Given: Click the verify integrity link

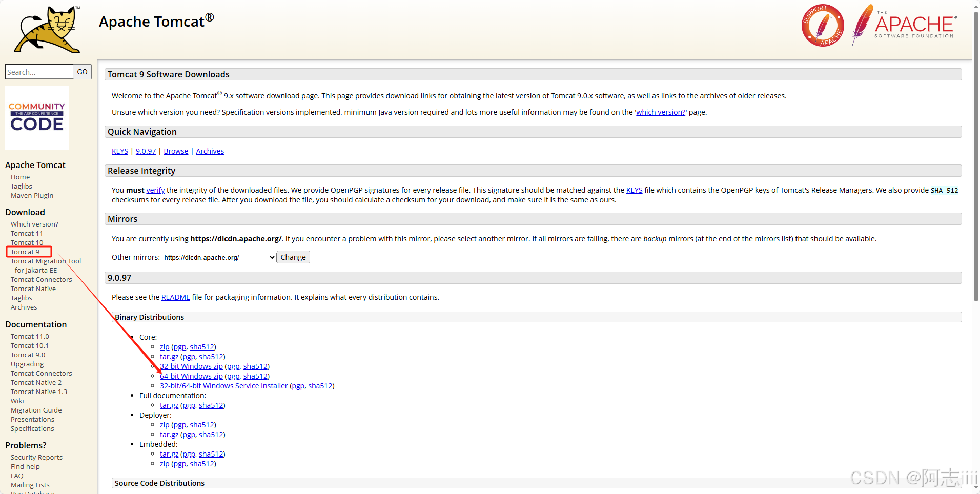Looking at the screenshot, I should (155, 190).
